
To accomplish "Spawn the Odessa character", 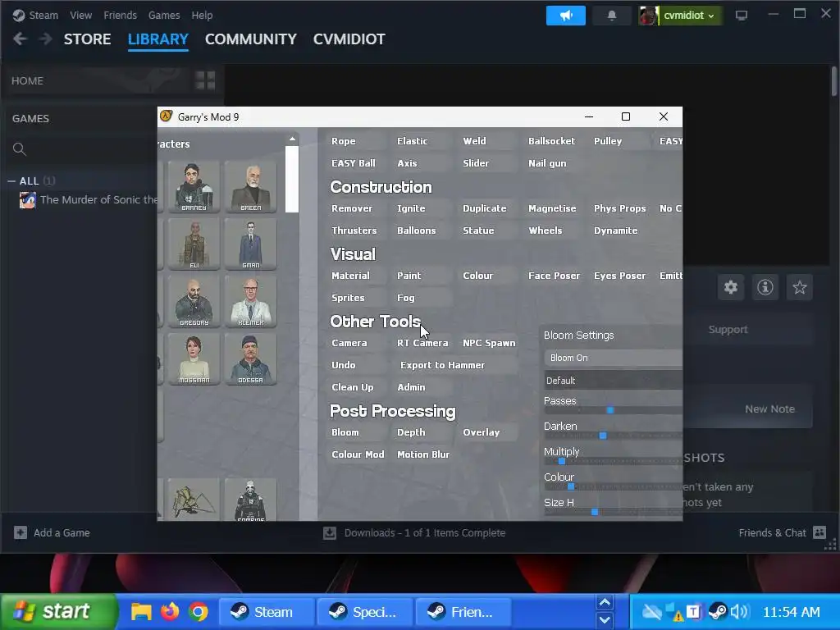I will coord(251,358).
